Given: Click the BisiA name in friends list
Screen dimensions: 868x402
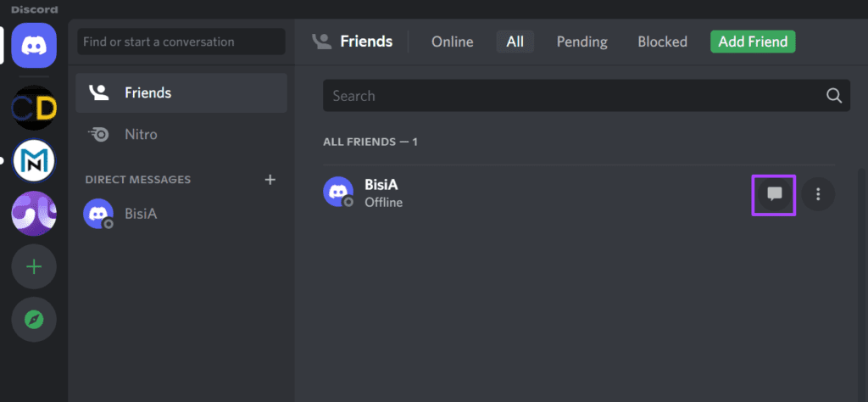Looking at the screenshot, I should point(381,185).
